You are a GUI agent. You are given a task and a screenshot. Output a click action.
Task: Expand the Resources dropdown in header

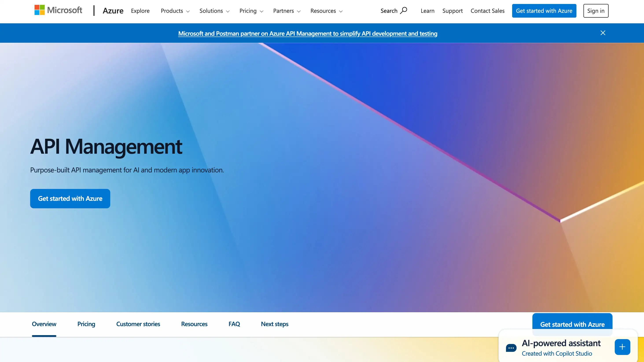pyautogui.click(x=326, y=11)
